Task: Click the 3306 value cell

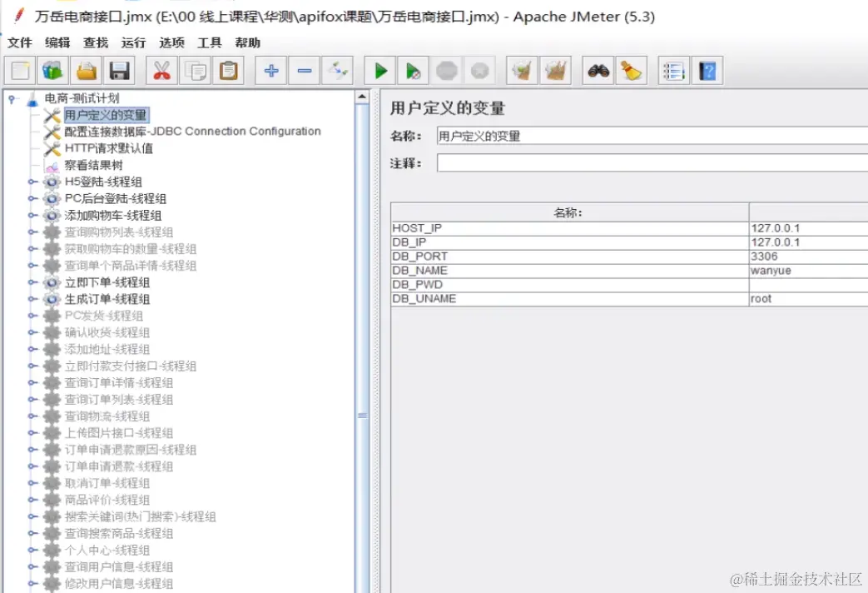Action: [808, 257]
